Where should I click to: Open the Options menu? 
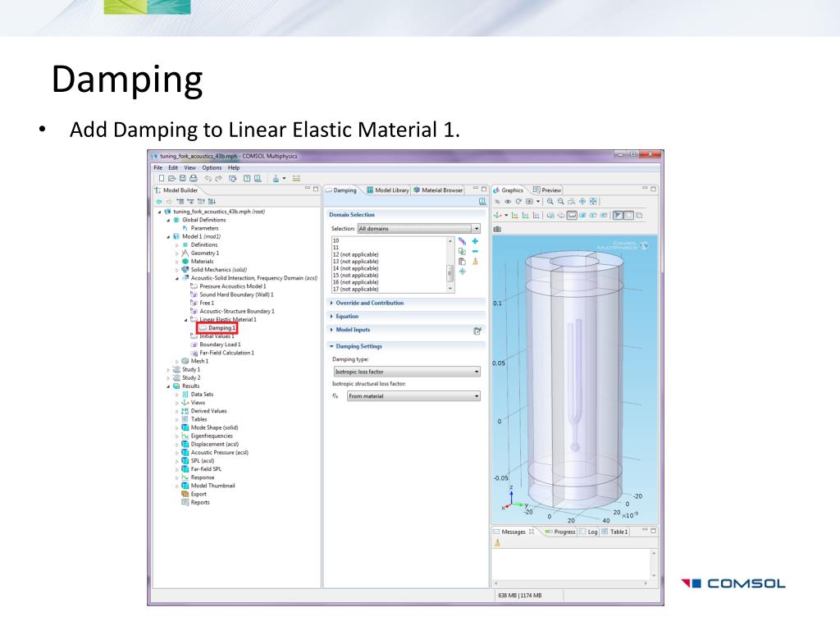tap(212, 167)
